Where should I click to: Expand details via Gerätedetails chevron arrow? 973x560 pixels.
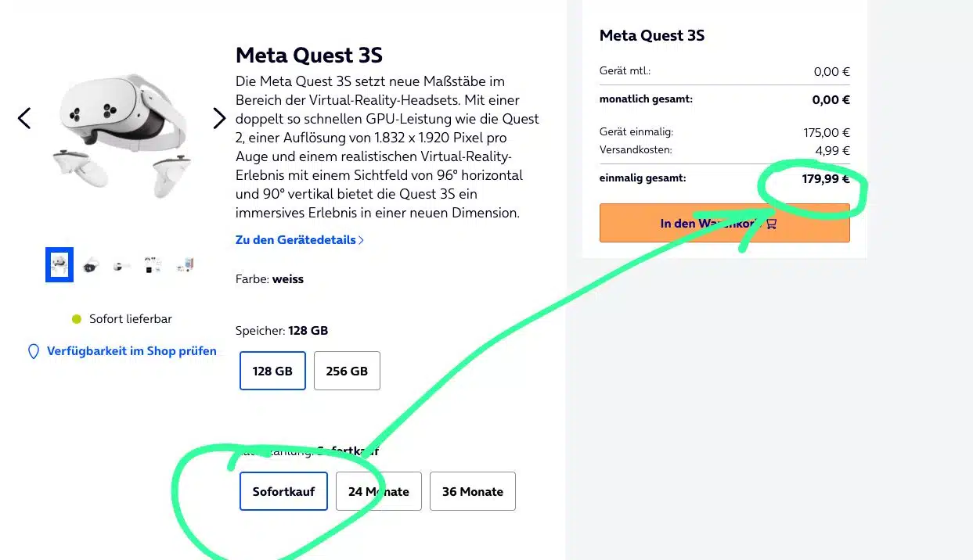(x=361, y=240)
